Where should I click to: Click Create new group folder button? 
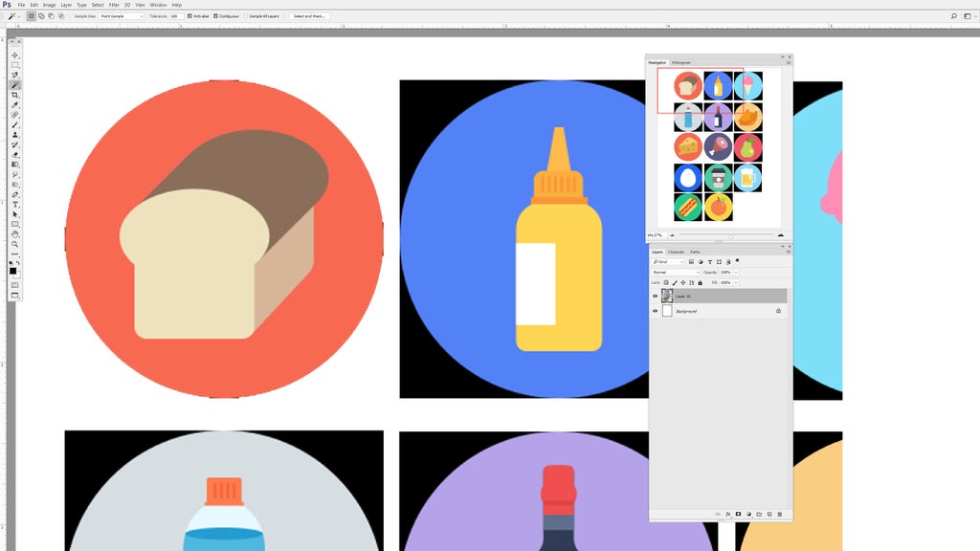759,514
